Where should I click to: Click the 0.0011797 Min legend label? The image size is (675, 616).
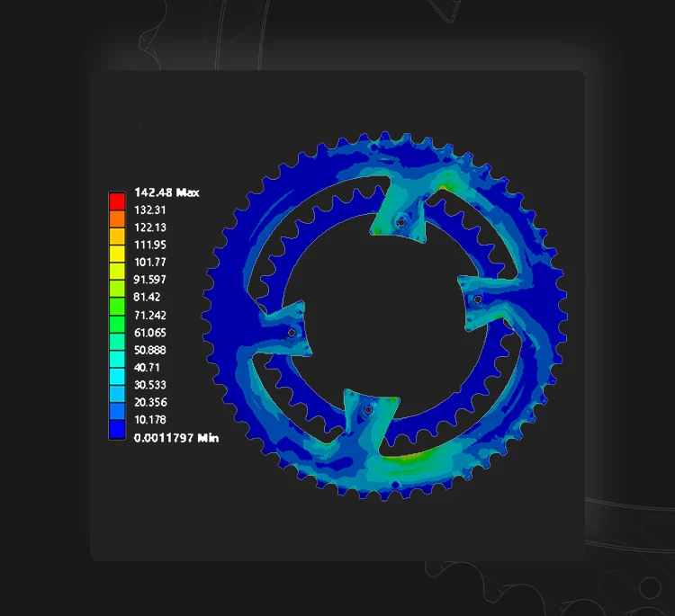176,438
